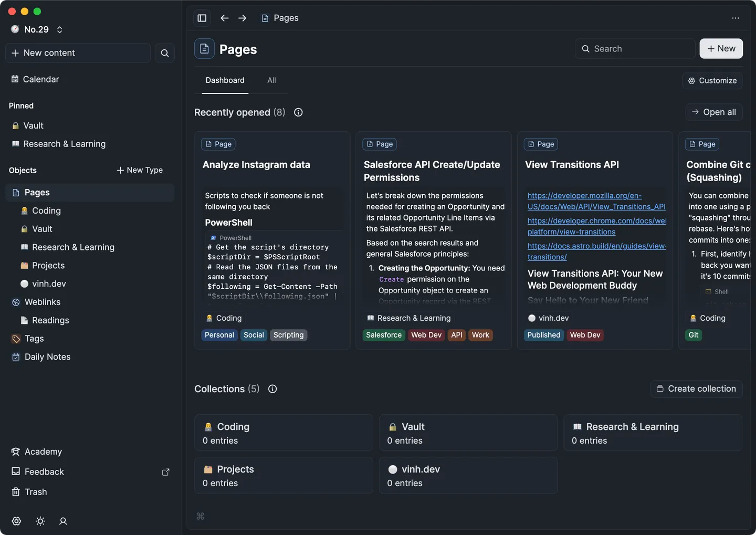Click New content button

coord(78,53)
